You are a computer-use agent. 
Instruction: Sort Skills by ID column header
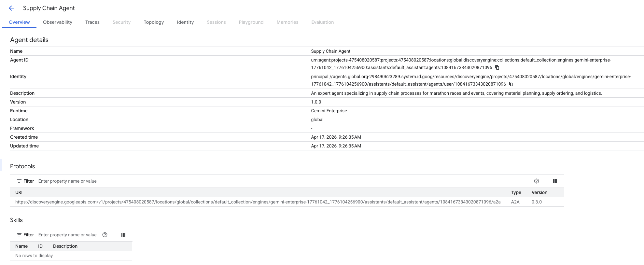(x=40, y=246)
